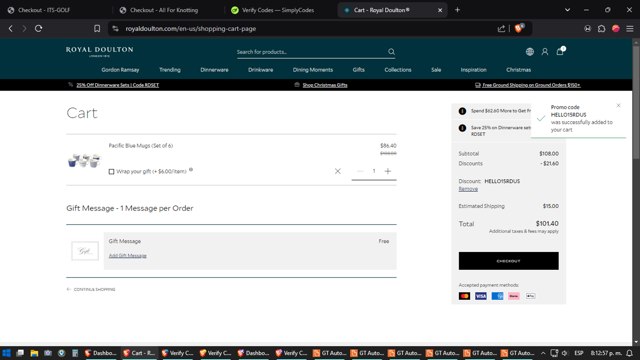The width and height of the screenshot is (640, 360).
Task: Open notifications bell in taskbar
Action: pyautogui.click(x=630, y=353)
